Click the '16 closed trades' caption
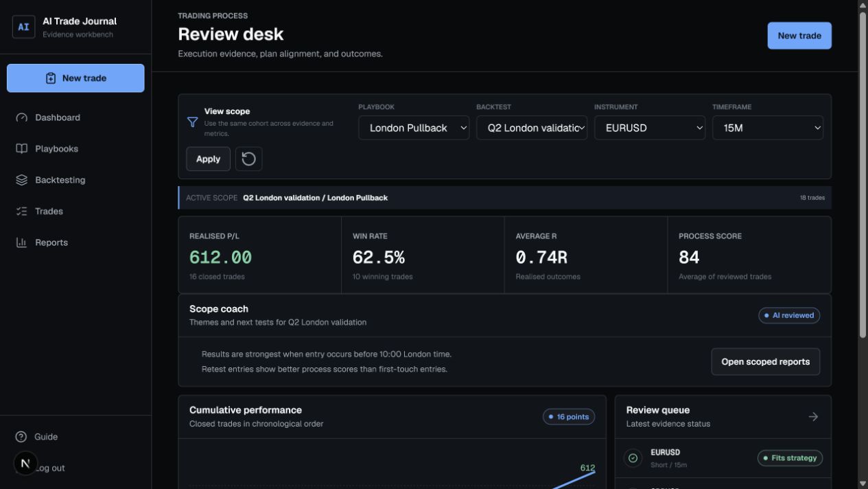Viewport: 868px width, 489px height. coord(217,277)
